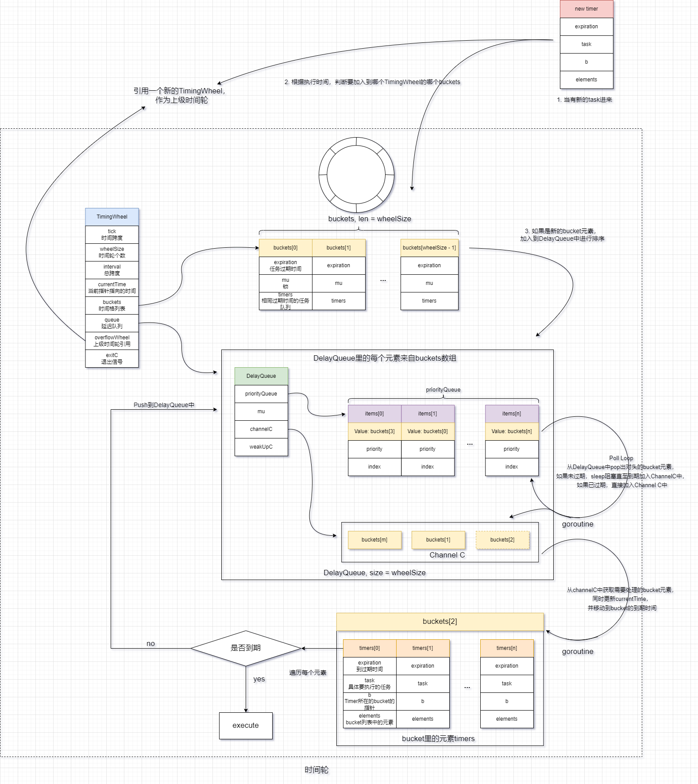Viewport: 698px width, 784px height.
Task: Click the buckets[wheelSize - 1] header
Action: 429,248
